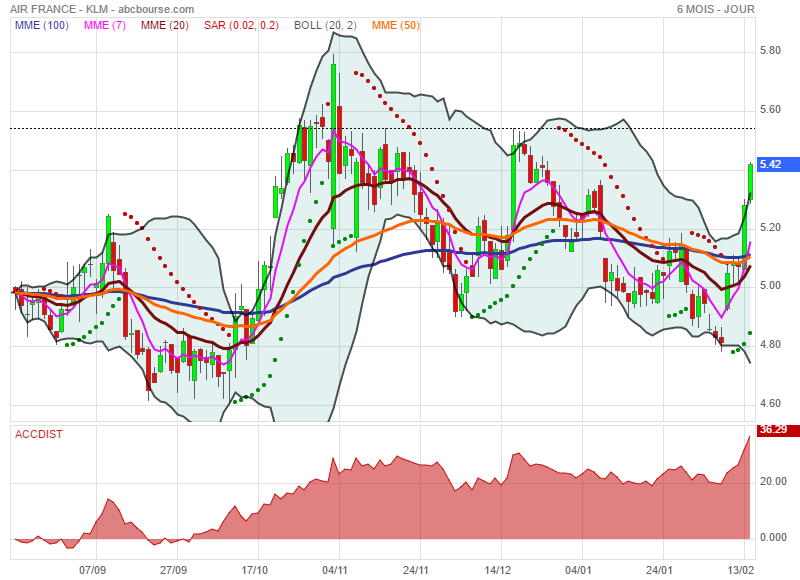The height and width of the screenshot is (580, 800).
Task: Click the 04/01 date axis label
Action: tap(578, 570)
